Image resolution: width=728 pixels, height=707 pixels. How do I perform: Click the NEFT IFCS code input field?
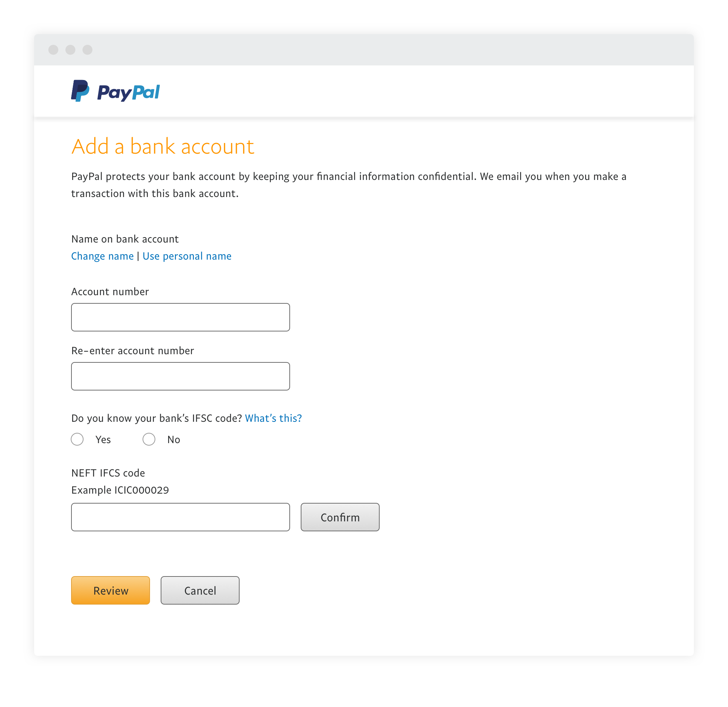180,518
